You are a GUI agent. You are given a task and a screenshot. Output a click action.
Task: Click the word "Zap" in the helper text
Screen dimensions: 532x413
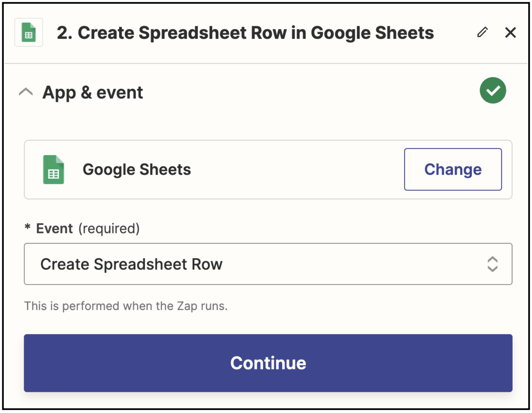point(187,306)
